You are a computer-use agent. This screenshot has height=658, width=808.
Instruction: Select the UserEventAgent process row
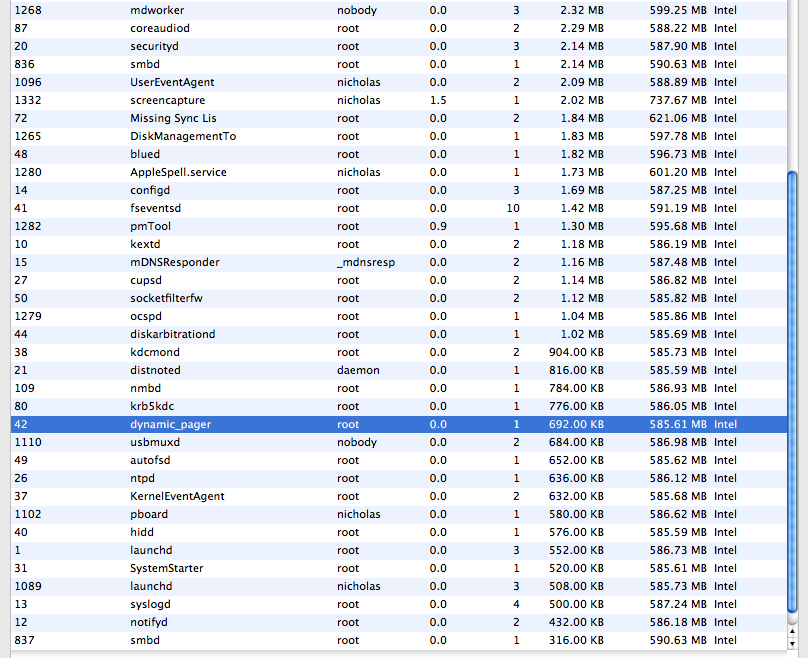(399, 82)
